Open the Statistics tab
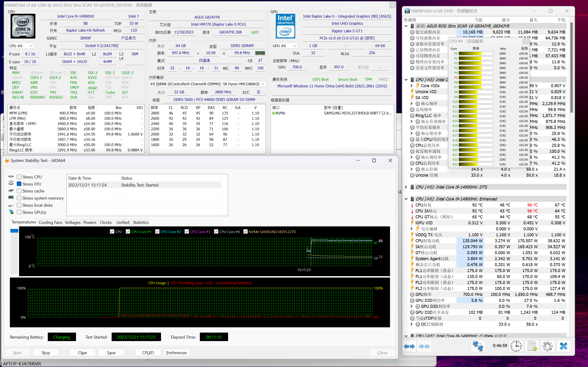 (x=140, y=222)
